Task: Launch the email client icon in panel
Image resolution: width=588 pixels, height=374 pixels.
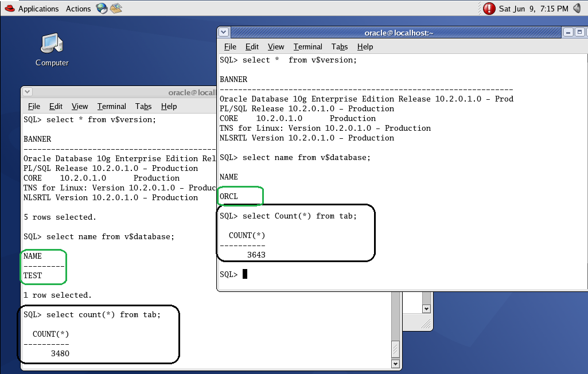Action: tap(116, 9)
